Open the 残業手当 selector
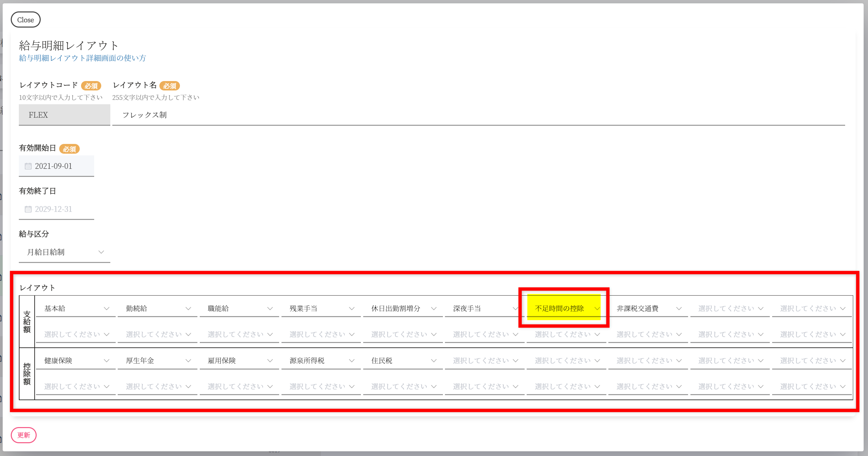 (x=321, y=308)
